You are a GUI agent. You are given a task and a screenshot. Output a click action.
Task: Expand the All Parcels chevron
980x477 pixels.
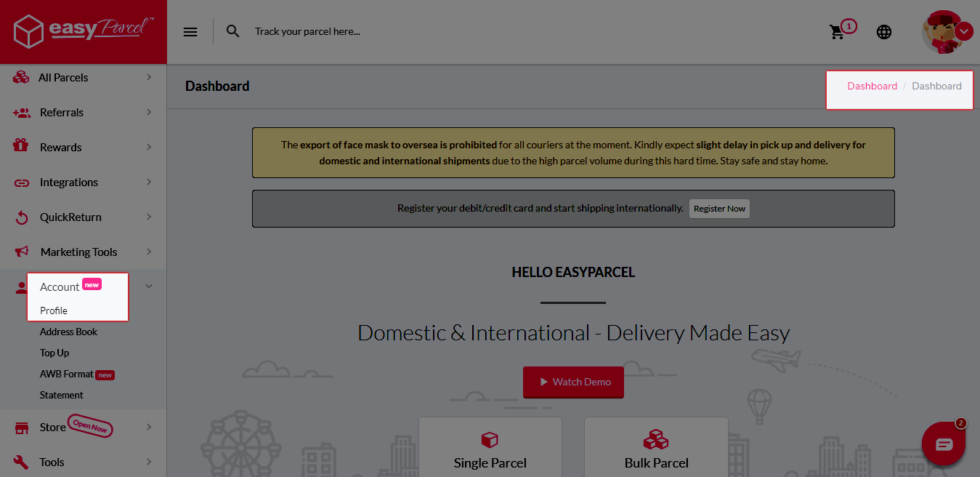[149, 77]
